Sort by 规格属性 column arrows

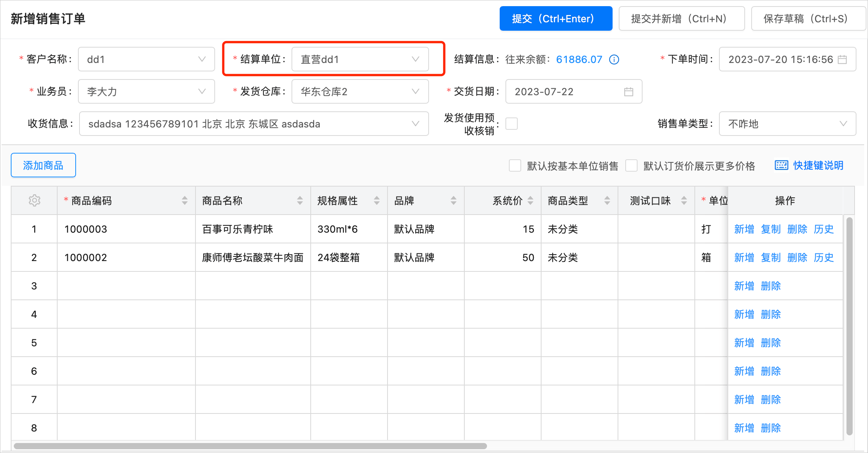tap(377, 200)
